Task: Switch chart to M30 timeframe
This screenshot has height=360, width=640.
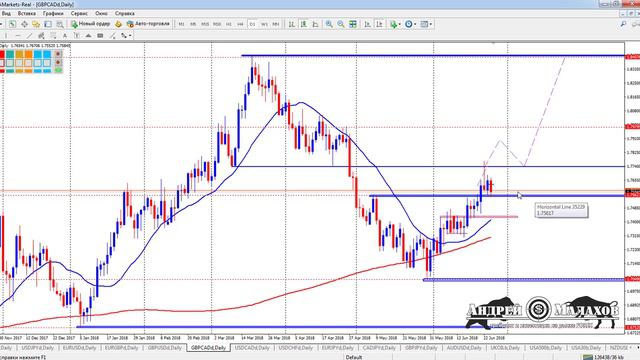Action: pyautogui.click(x=217, y=24)
